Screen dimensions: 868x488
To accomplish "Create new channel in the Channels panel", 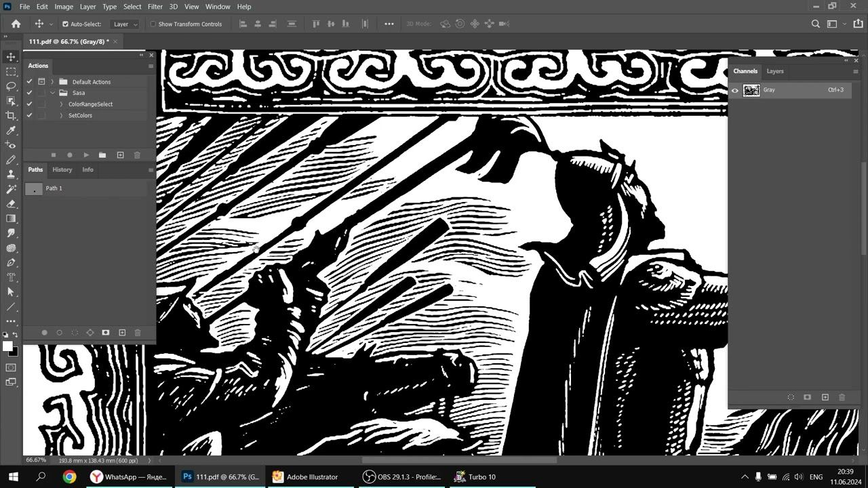I will point(825,397).
